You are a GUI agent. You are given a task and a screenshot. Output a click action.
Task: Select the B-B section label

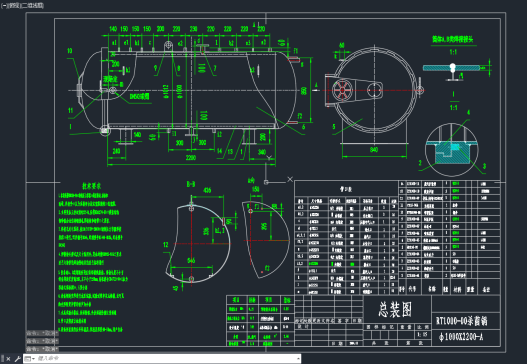coord(191,184)
